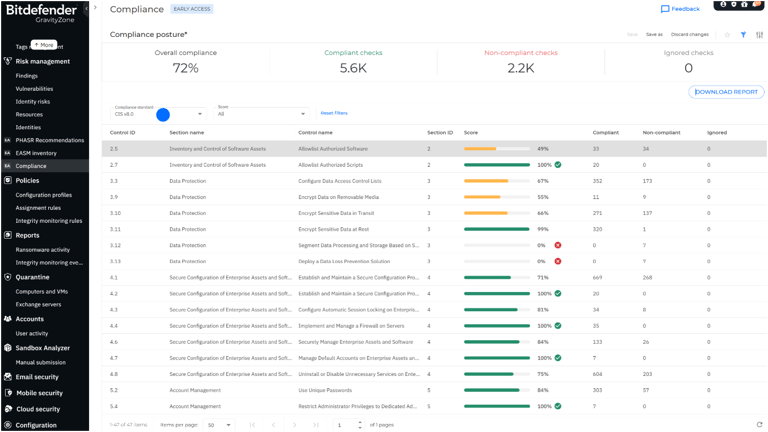Image resolution: width=768 pixels, height=432 pixels.
Task: Click the green checkmark for control 2.7
Action: (558, 165)
